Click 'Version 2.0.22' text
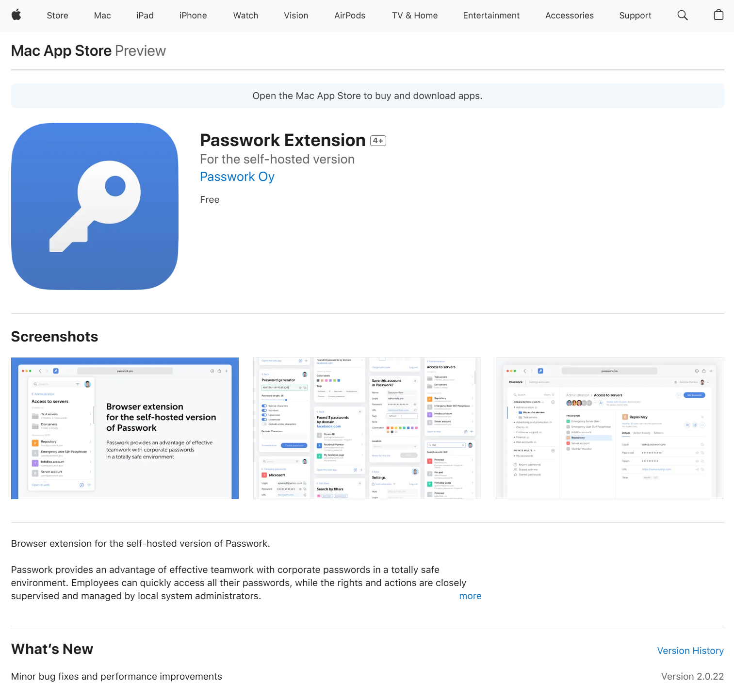 692,677
